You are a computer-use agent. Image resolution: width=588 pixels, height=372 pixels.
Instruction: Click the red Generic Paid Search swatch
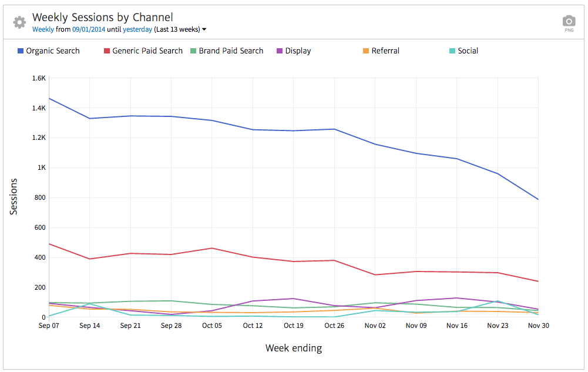point(107,51)
